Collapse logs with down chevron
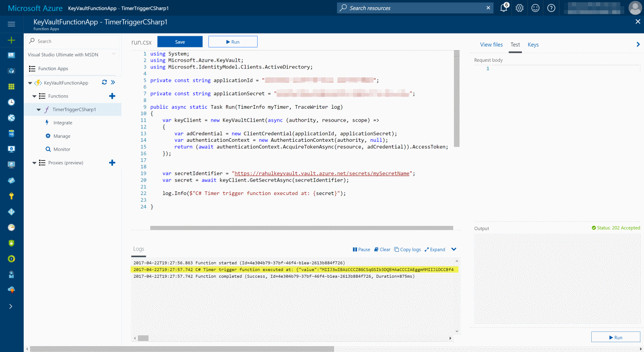 pos(453,250)
